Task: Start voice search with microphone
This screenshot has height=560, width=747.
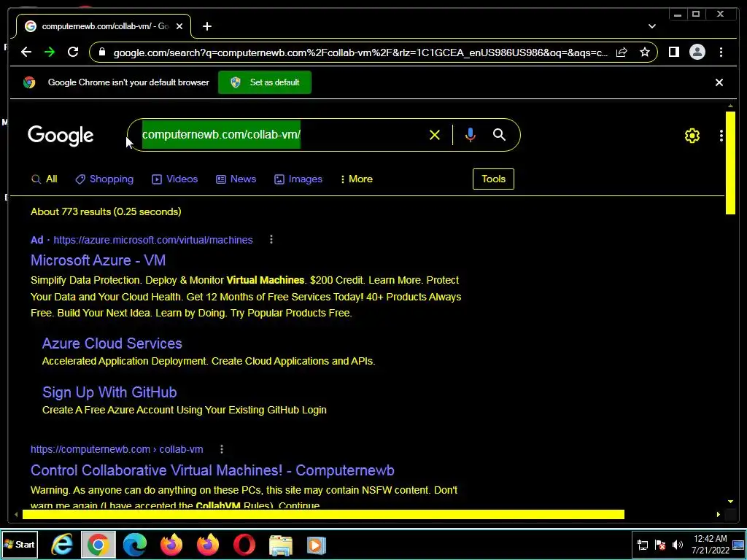Action: [x=471, y=135]
